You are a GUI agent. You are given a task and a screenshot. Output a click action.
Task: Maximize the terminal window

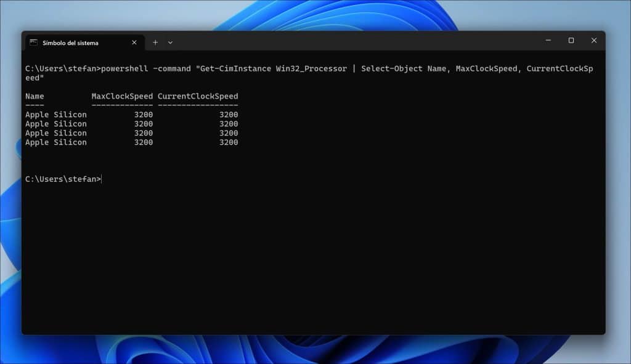click(571, 40)
